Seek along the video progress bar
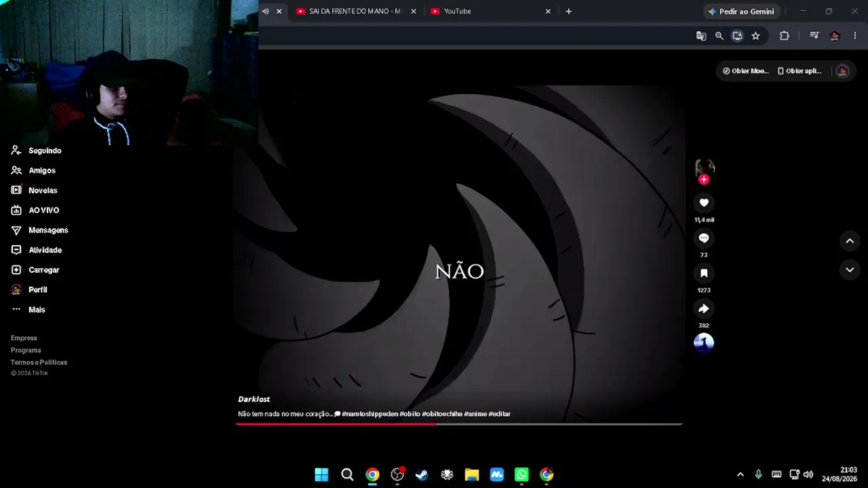The image size is (868, 488). tap(459, 424)
